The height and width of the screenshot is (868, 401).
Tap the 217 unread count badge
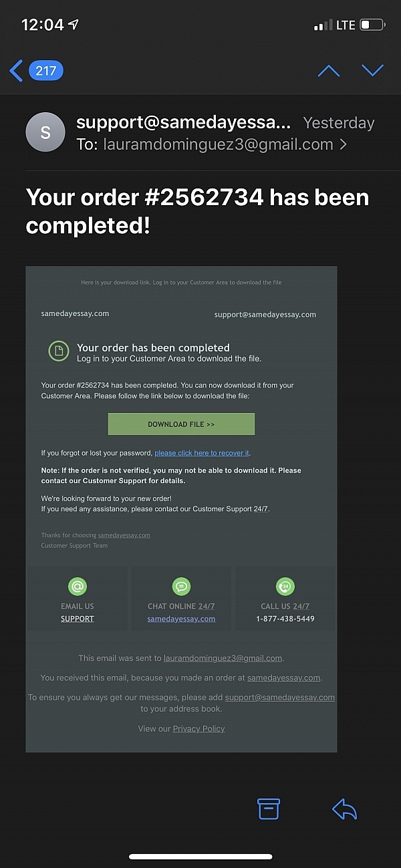[x=45, y=70]
